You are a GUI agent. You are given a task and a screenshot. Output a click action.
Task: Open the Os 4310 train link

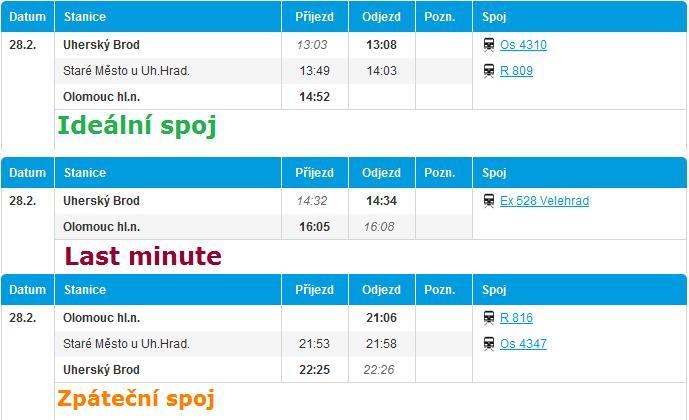tap(523, 45)
